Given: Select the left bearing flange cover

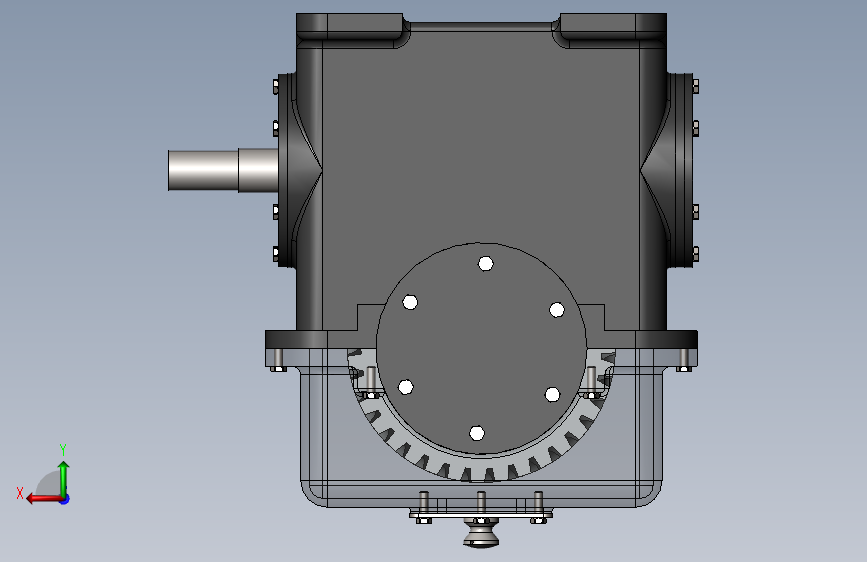Looking at the screenshot, I should [286, 170].
